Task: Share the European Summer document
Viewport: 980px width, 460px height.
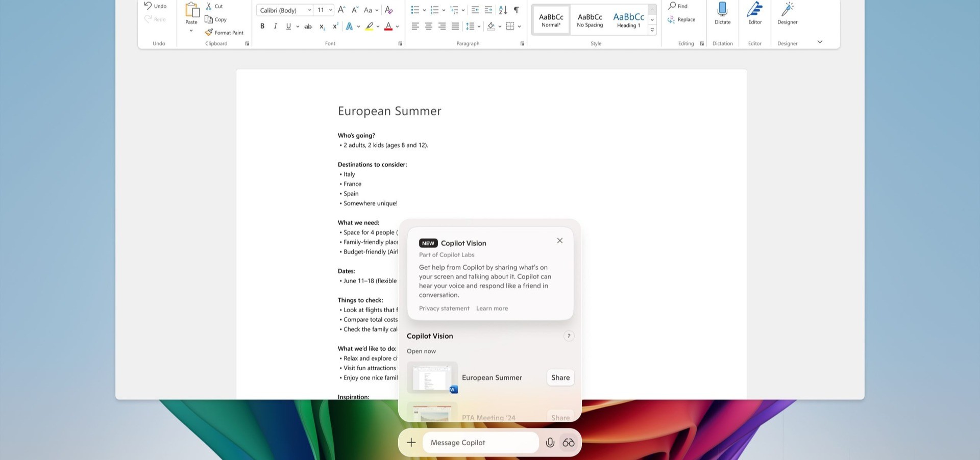Action: click(560, 378)
